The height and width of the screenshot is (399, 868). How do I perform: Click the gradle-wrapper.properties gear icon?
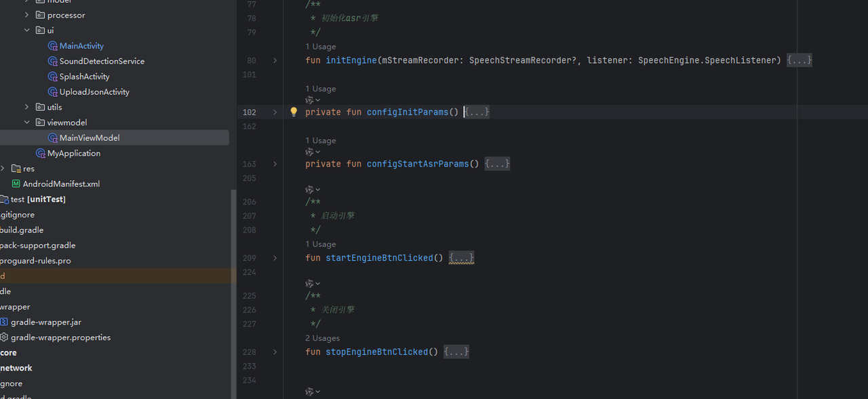point(4,337)
